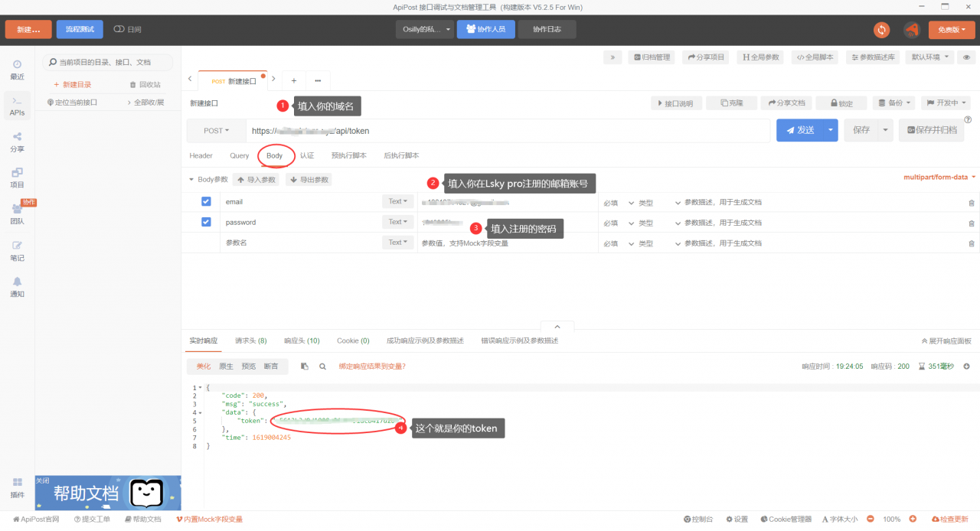
Task: Open the 项目 projects sidebar panel
Action: coord(17,178)
